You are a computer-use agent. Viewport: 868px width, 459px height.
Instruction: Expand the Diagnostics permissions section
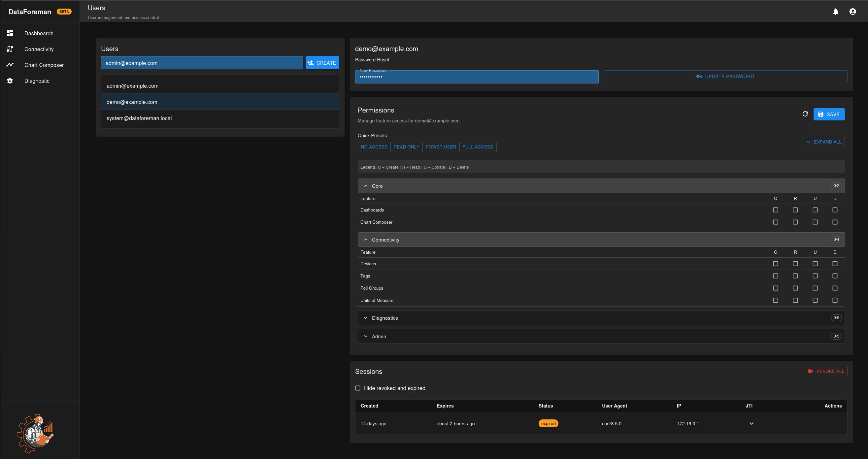pos(366,318)
